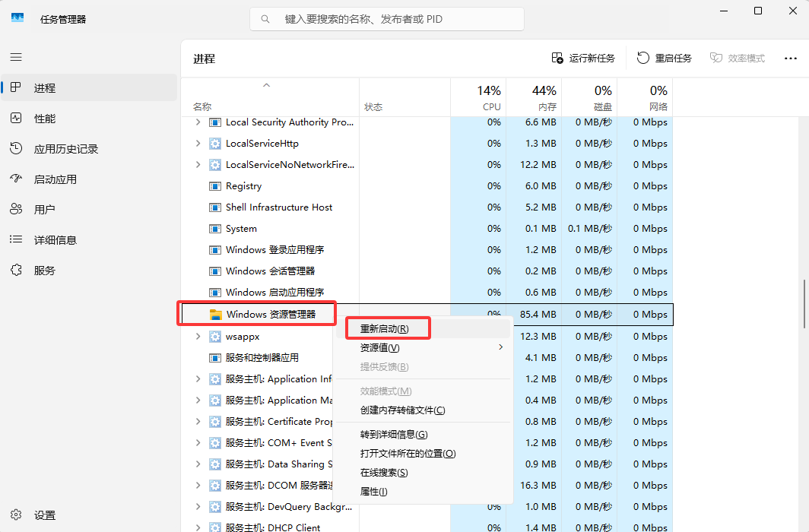Viewport: 809px width, 532px height.
Task: Expand the wsappx process row
Action: tap(198, 336)
